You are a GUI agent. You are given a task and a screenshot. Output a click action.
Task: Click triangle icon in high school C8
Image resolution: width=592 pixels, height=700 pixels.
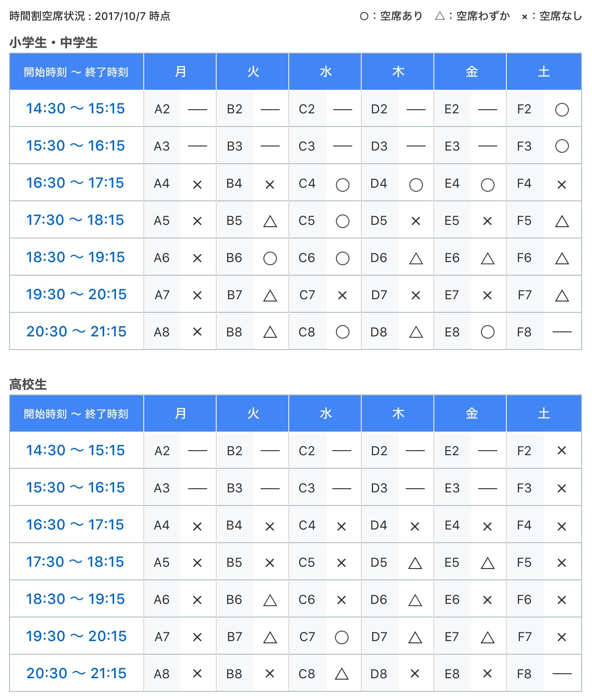coord(341,674)
